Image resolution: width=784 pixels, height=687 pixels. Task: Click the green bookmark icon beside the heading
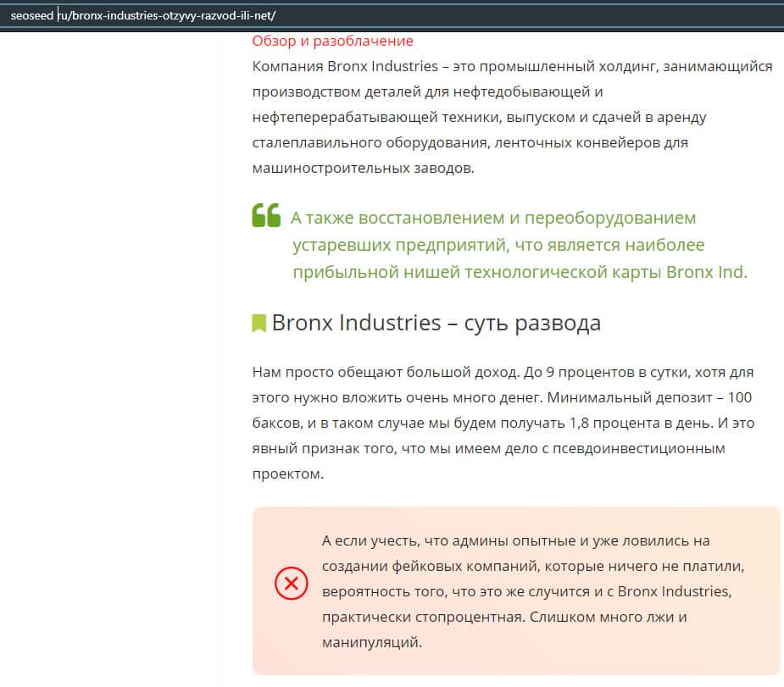click(259, 324)
